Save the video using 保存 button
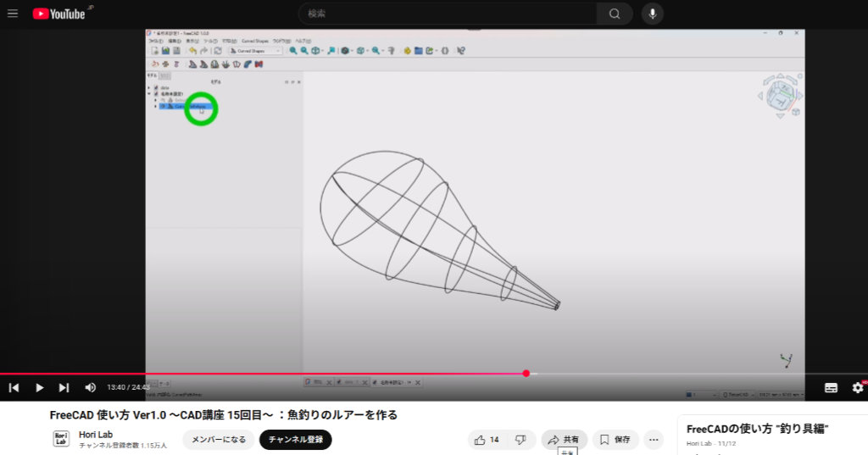This screenshot has width=868, height=455. 615,440
